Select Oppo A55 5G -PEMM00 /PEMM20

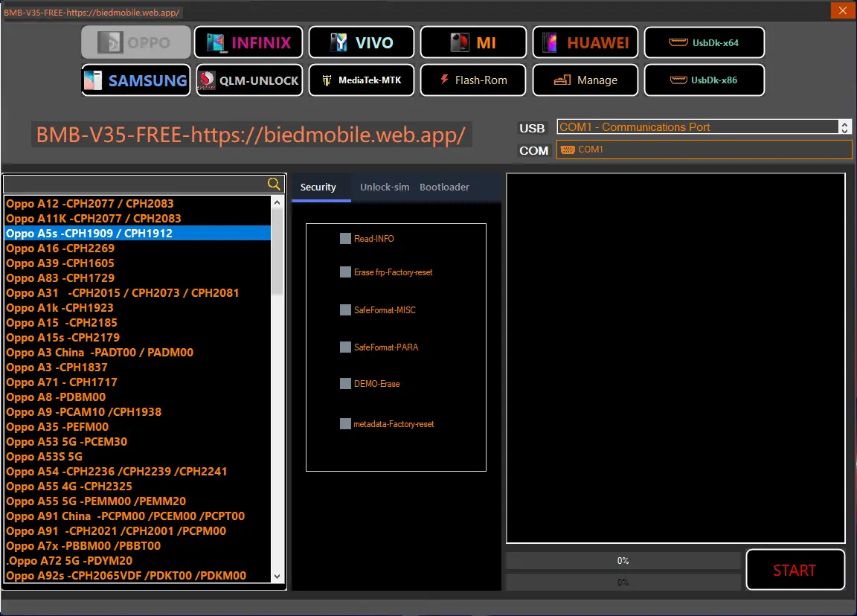pyautogui.click(x=138, y=501)
